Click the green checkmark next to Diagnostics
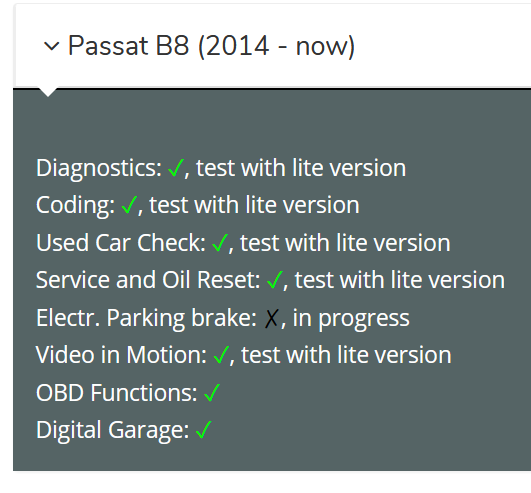This screenshot has width=531, height=493. pyautogui.click(x=176, y=168)
